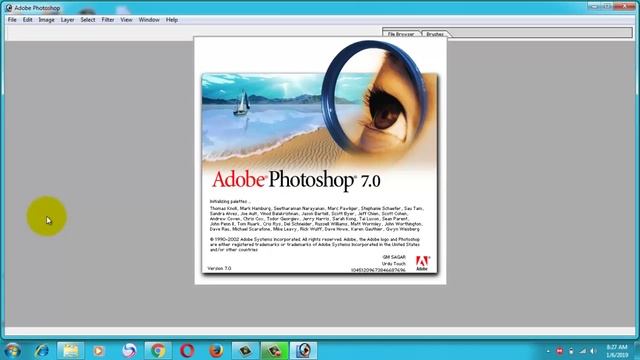Launch Internet Explorer from the taskbar

pyautogui.click(x=42, y=350)
